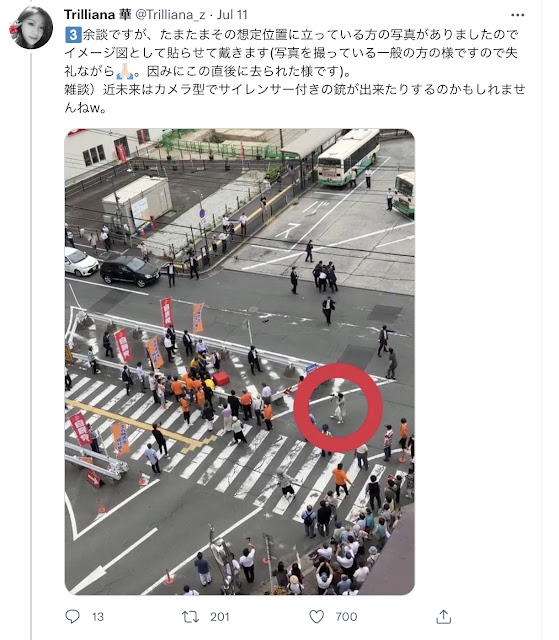Click the white car in the photo
Image resolution: width=559 pixels, height=640 pixels.
coord(80,262)
